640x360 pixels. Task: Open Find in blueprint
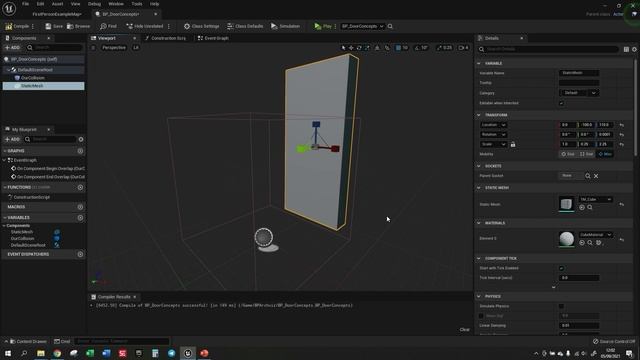click(108, 26)
